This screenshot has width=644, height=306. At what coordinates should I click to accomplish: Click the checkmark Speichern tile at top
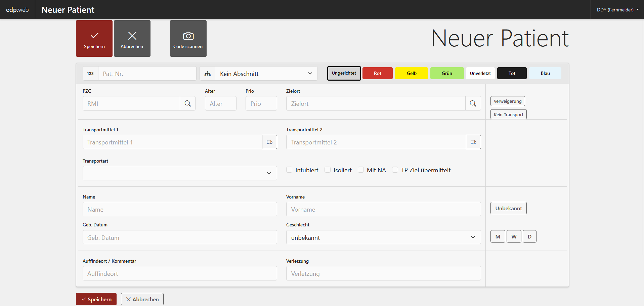[94, 38]
